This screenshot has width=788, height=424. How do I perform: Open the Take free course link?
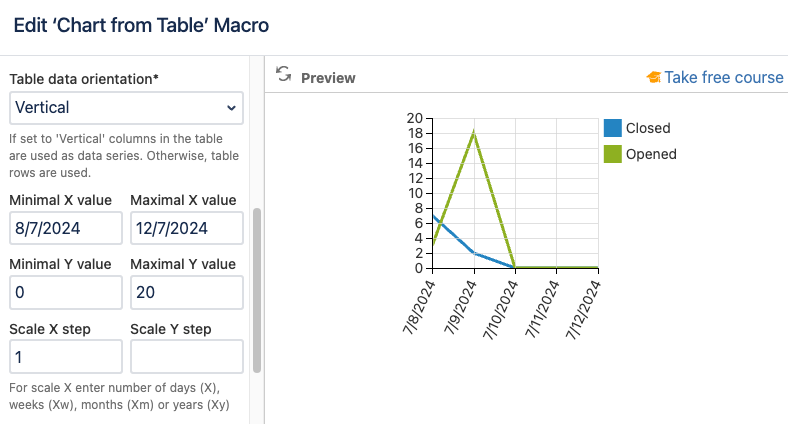point(724,77)
